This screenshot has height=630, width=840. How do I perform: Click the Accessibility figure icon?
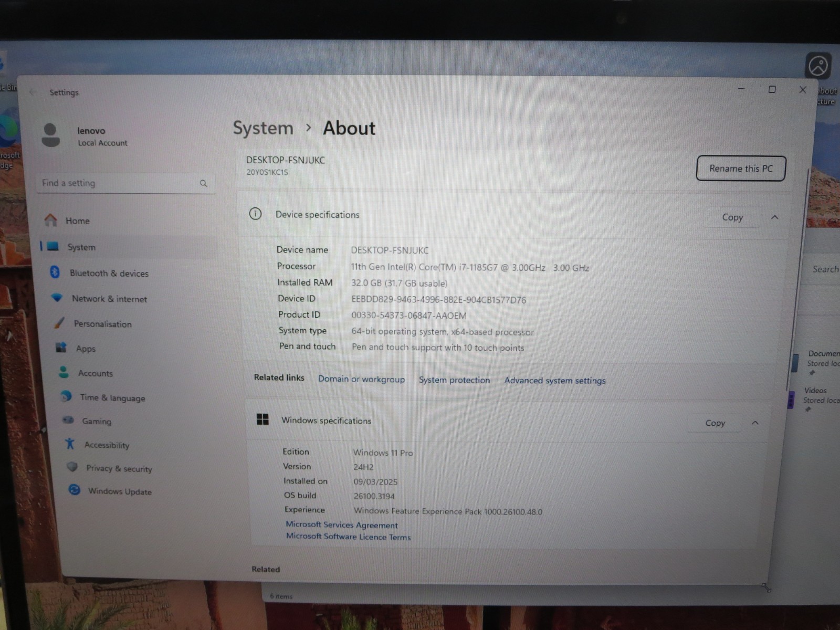click(70, 444)
